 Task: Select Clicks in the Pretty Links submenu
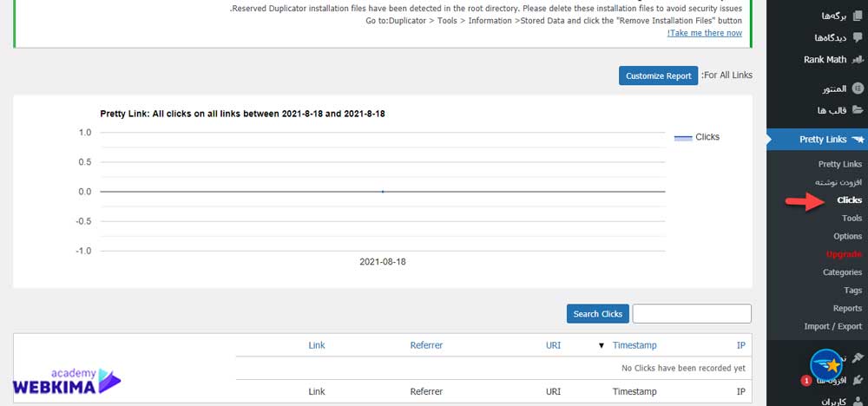pos(849,200)
